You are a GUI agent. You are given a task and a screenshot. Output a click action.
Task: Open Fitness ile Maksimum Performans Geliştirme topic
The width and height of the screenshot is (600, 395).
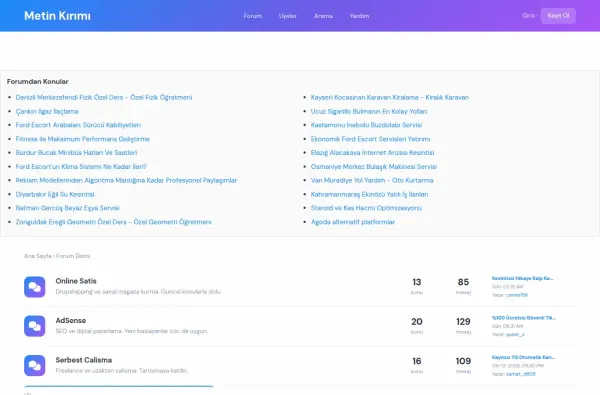(x=83, y=139)
